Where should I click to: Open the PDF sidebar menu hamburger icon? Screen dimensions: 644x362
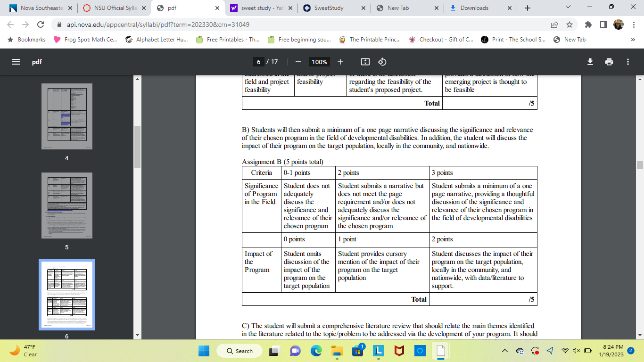[x=16, y=62]
